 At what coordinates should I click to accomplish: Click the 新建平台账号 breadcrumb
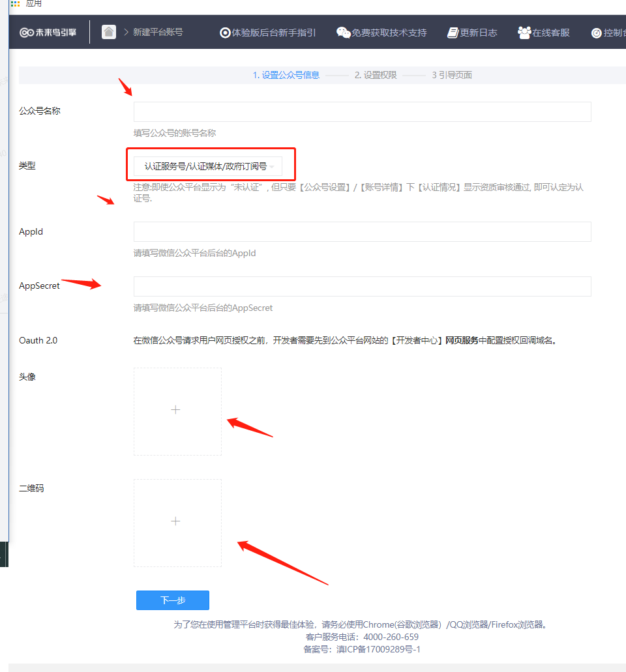pos(158,32)
